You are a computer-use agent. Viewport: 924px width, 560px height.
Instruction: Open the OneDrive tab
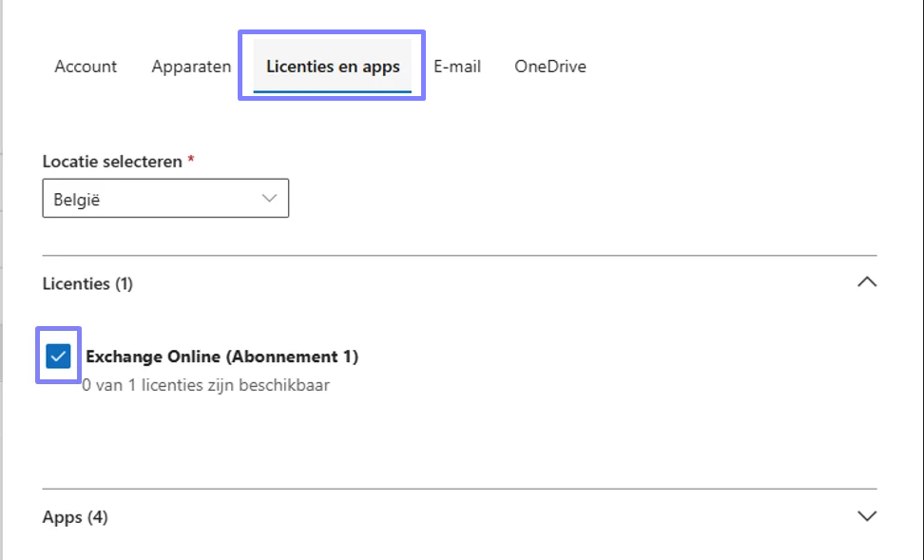[550, 66]
